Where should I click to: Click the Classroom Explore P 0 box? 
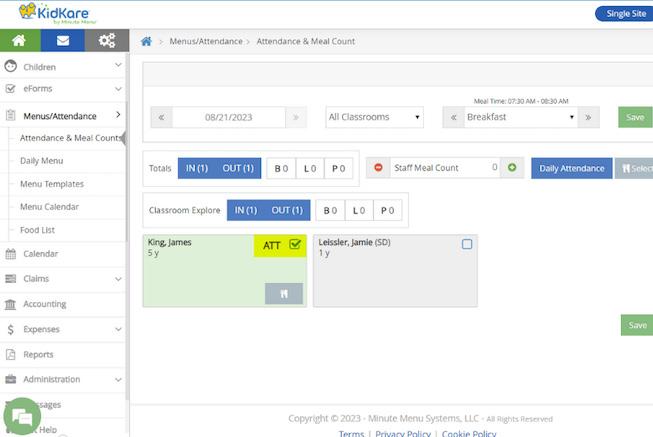point(387,210)
